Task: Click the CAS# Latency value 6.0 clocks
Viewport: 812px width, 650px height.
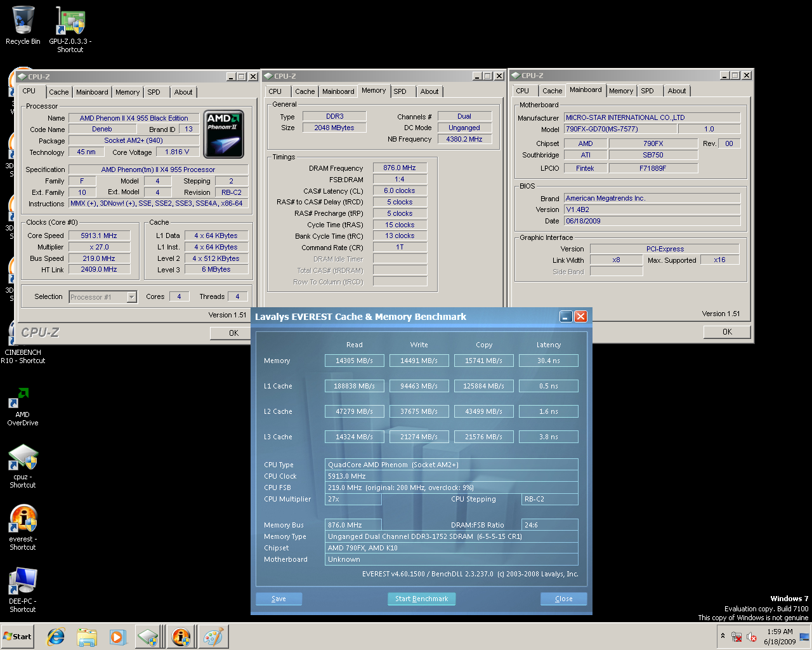Action: pos(400,190)
